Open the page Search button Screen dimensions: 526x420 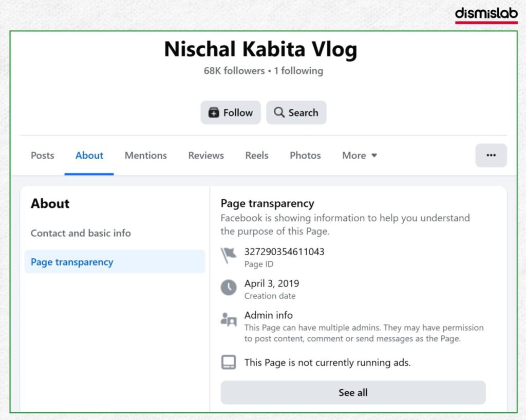[296, 112]
